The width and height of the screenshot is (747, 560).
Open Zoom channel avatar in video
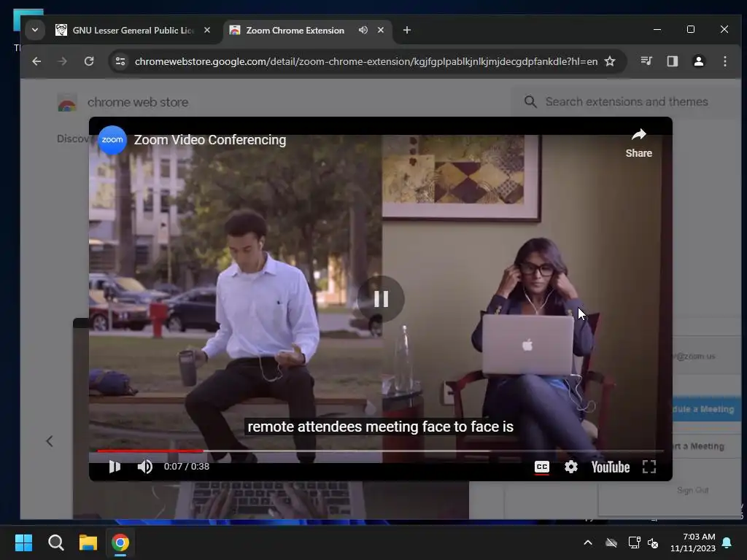[112, 140]
